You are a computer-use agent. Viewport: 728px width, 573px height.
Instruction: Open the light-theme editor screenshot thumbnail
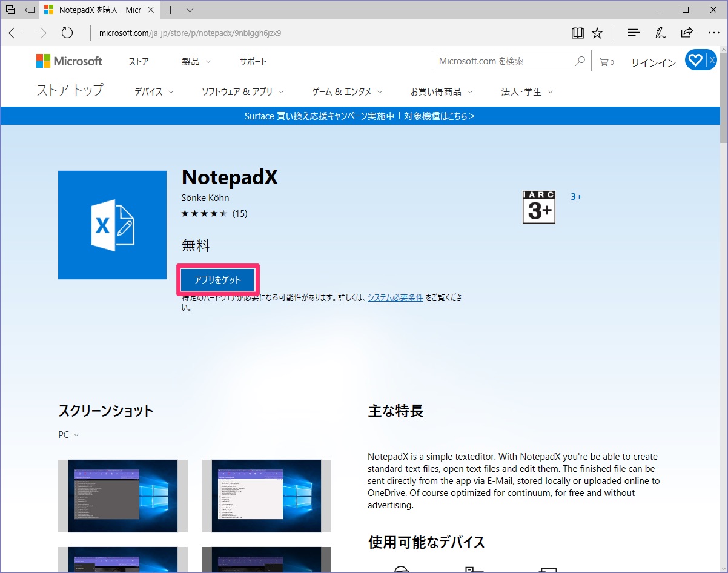pyautogui.click(x=266, y=496)
